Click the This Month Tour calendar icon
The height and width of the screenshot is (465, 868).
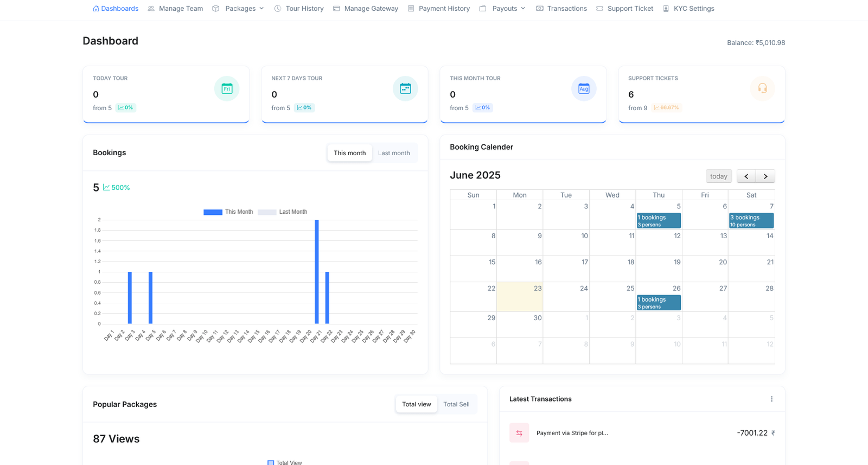pyautogui.click(x=584, y=89)
